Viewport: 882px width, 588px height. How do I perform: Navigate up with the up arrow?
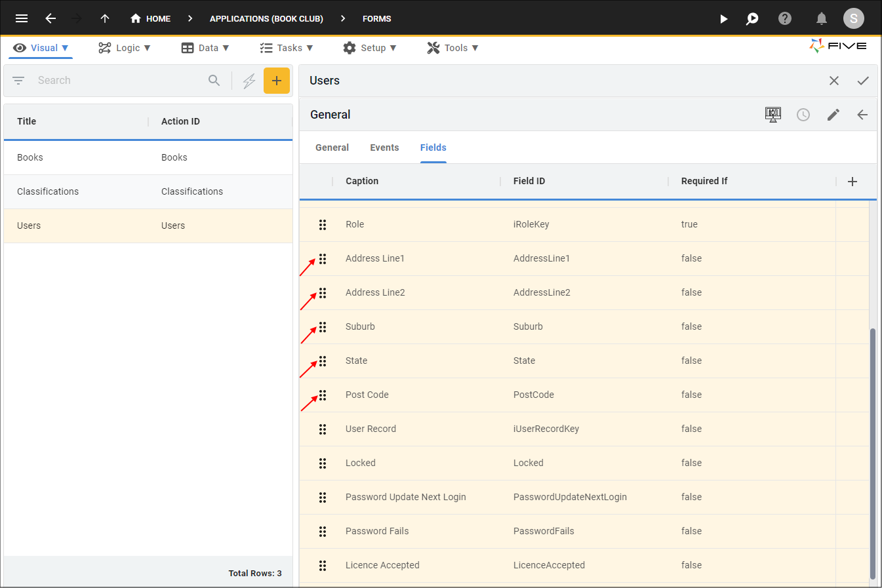pos(105,18)
